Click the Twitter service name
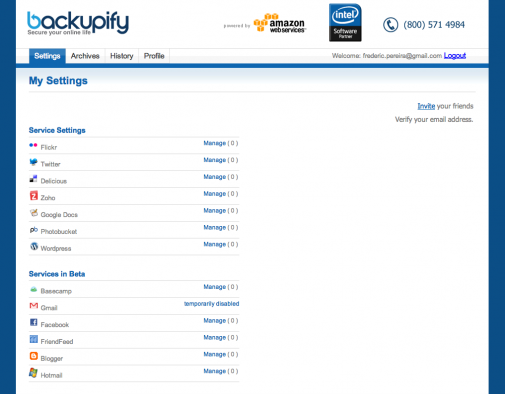 (x=50, y=164)
